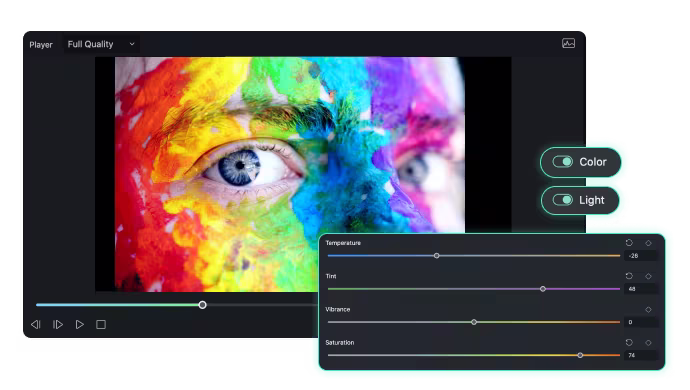Image resolution: width=690 pixels, height=390 pixels.
Task: Click the Tint label
Action: [331, 276]
